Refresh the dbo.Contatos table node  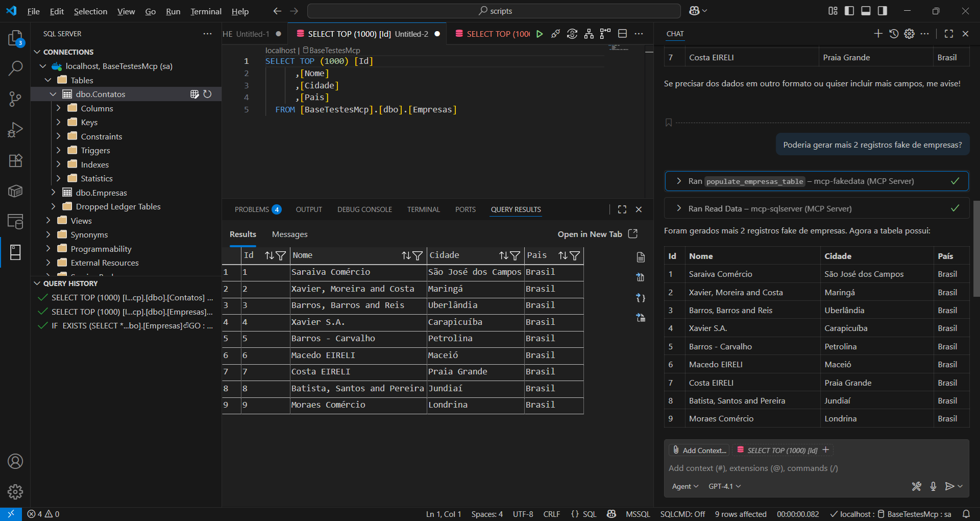(207, 94)
